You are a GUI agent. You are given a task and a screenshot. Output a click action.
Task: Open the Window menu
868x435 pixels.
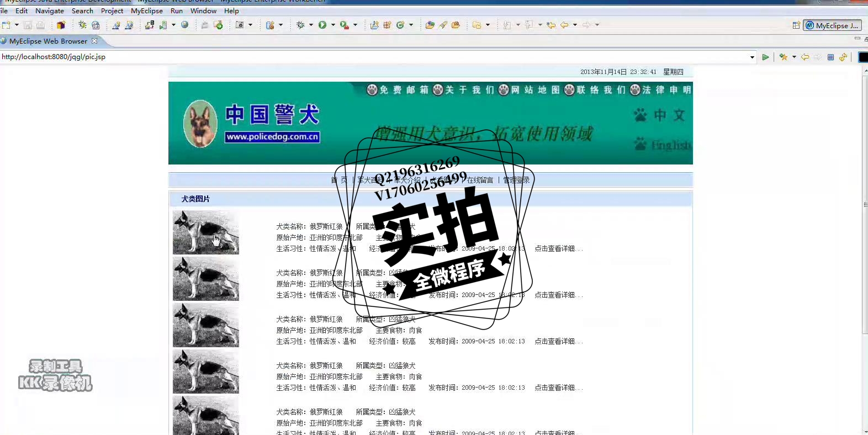(x=203, y=10)
